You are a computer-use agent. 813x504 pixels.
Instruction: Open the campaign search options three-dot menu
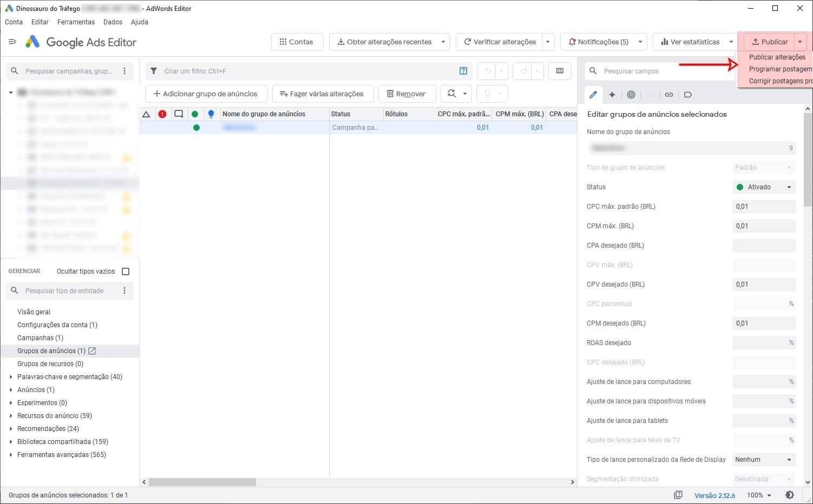(124, 71)
